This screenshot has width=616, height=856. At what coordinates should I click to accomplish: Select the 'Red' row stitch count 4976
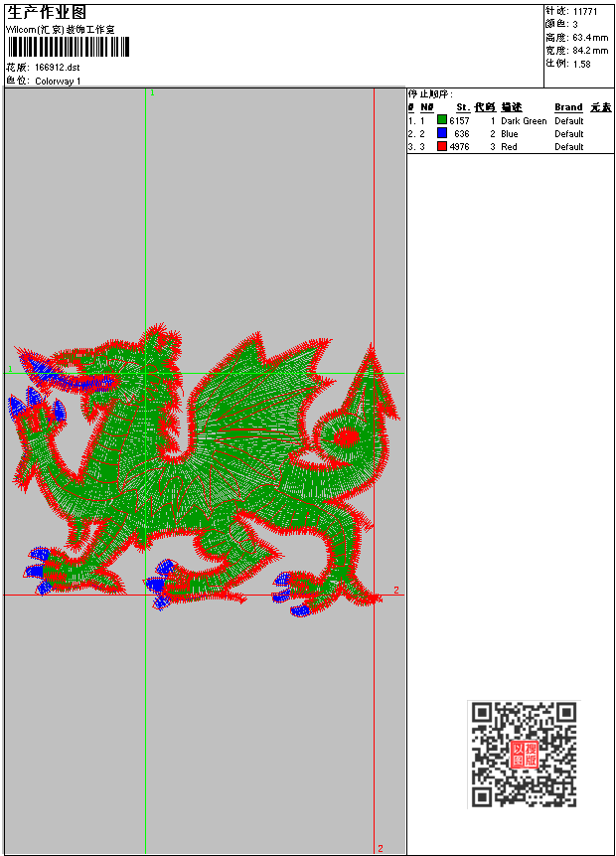point(459,146)
